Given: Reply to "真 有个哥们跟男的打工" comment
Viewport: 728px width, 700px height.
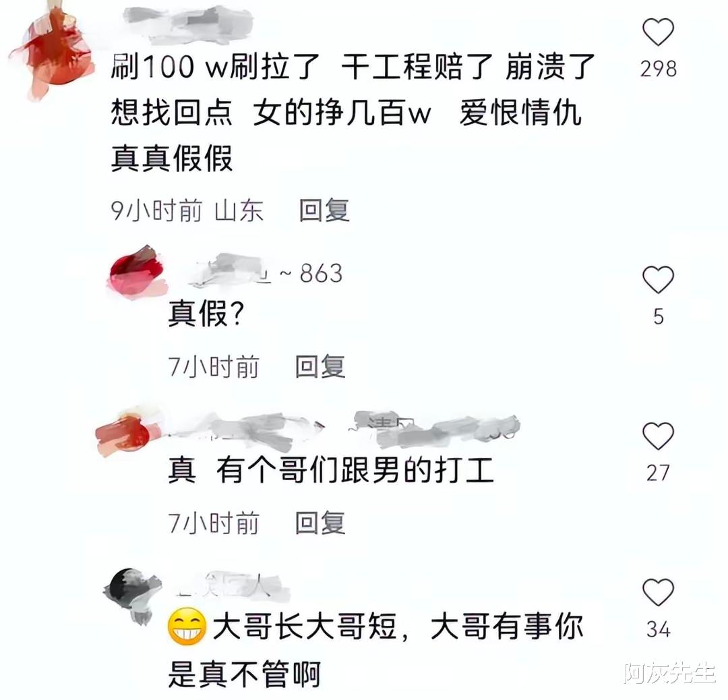Looking at the screenshot, I should click(320, 523).
